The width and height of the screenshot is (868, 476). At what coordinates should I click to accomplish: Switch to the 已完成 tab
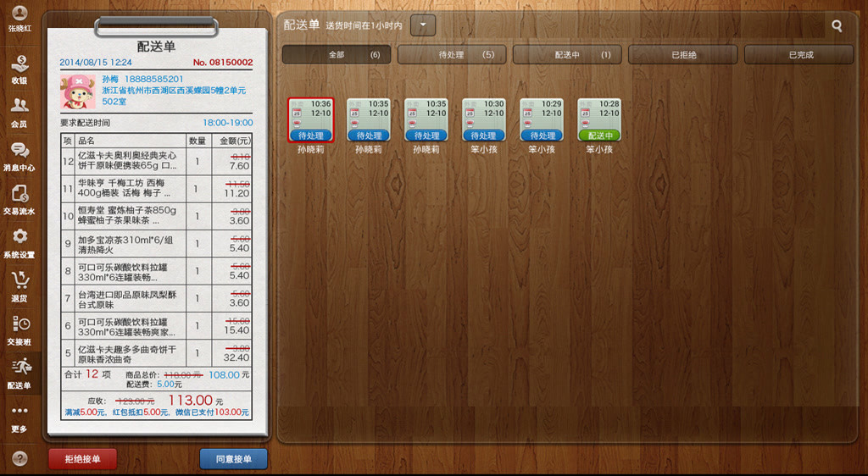tap(798, 55)
